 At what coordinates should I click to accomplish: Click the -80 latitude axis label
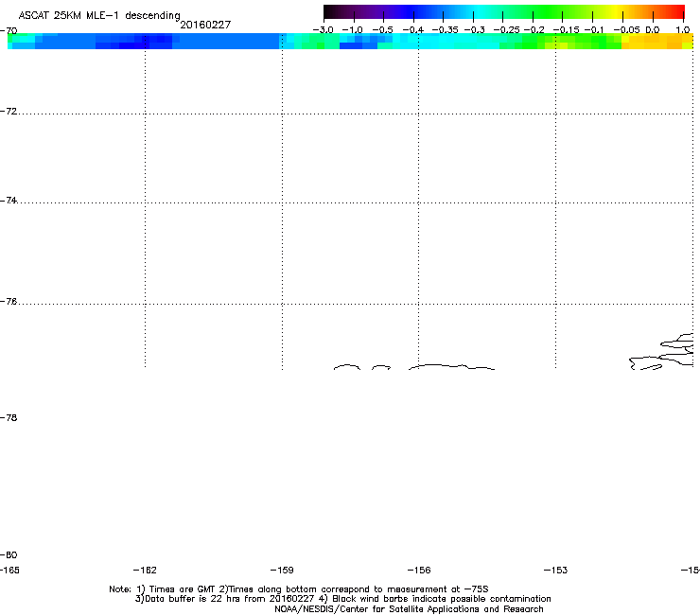(9, 554)
